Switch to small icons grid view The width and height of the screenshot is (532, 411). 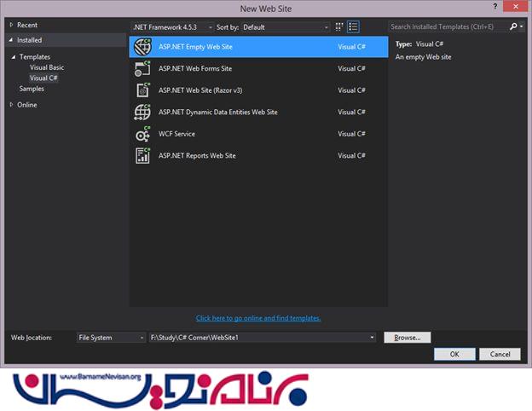[339, 26]
